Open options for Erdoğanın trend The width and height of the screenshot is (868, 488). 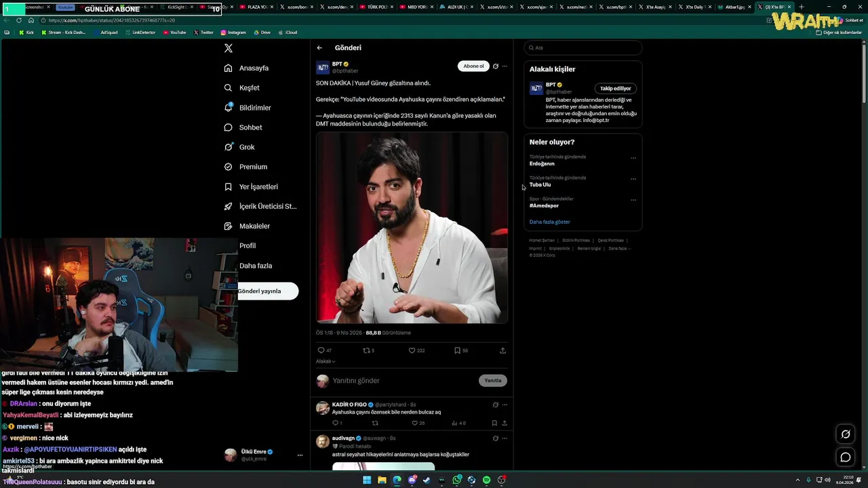click(x=633, y=158)
